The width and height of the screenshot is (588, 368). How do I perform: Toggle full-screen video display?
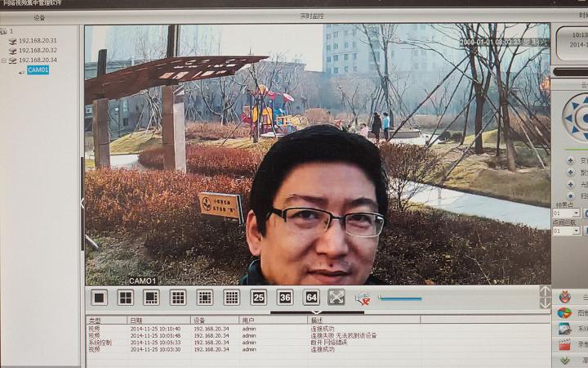tap(336, 298)
